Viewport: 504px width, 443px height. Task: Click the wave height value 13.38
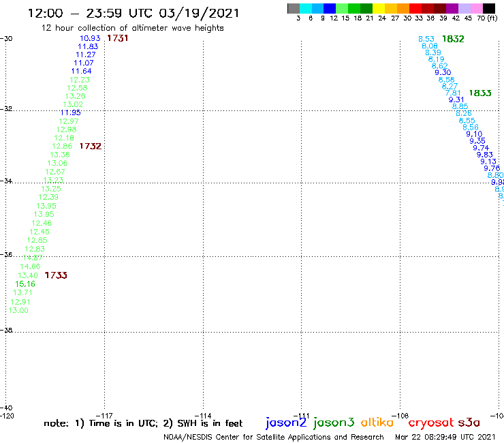click(60, 155)
